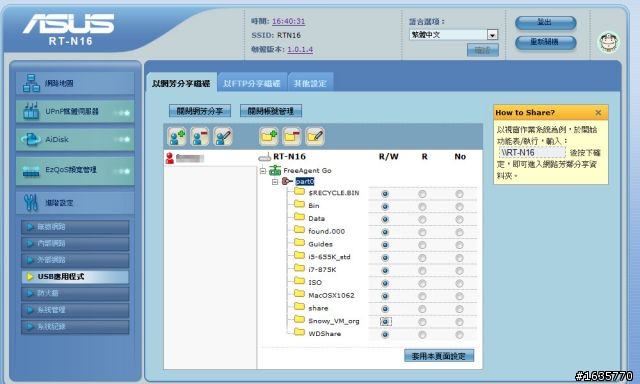
Task: Open EzQoS bandwidth management sidebar icon
Action: (31, 171)
